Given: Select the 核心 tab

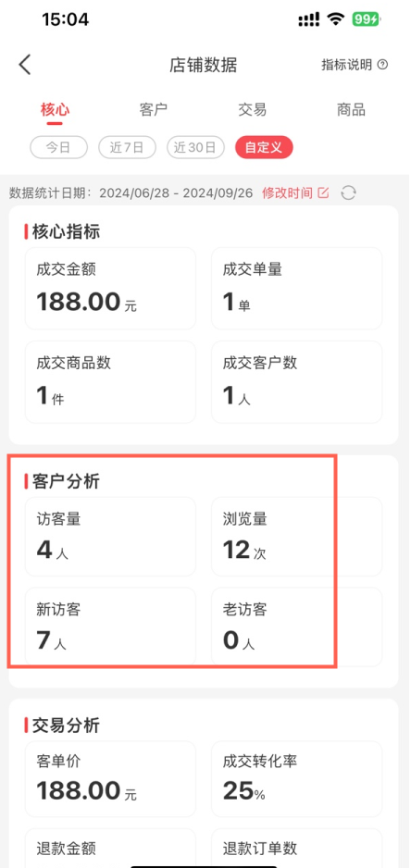Looking at the screenshot, I should click(x=55, y=109).
